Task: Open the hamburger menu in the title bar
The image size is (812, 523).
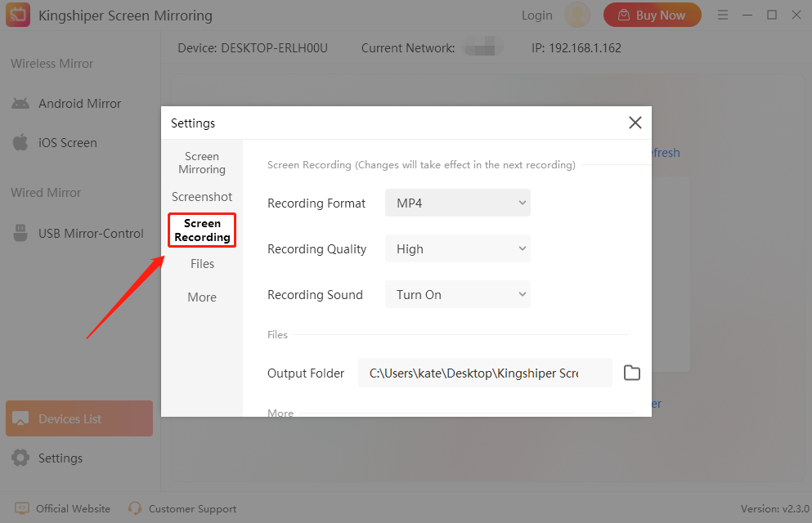Action: point(722,15)
